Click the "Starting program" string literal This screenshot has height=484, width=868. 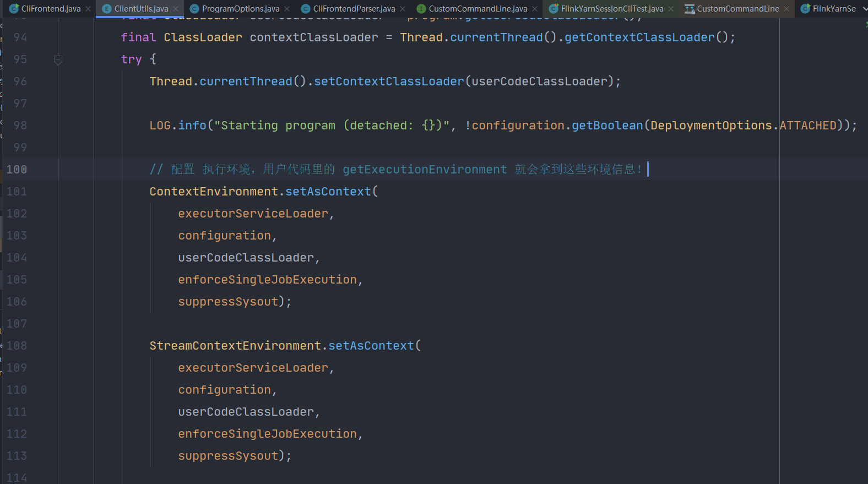332,126
